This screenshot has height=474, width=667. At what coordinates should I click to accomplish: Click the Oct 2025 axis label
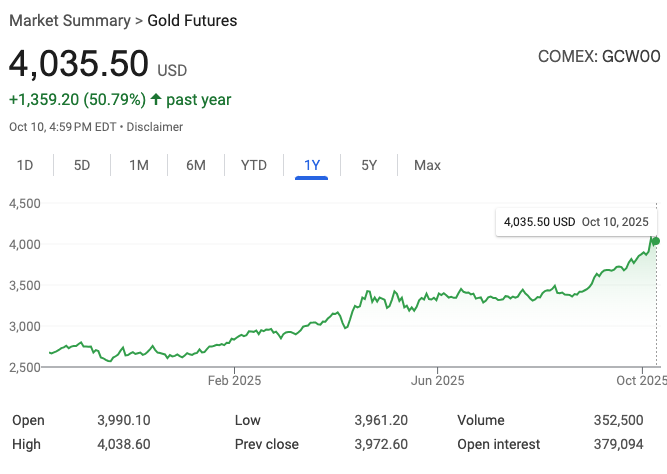pyautogui.click(x=640, y=380)
